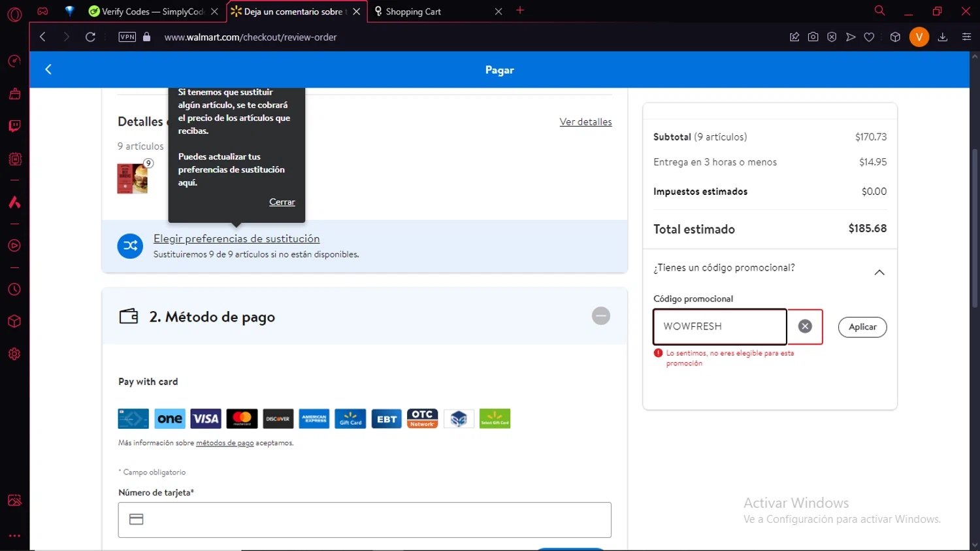Open the toolbar extensions cube icon
Image resolution: width=980 pixels, height=551 pixels.
pos(895,37)
